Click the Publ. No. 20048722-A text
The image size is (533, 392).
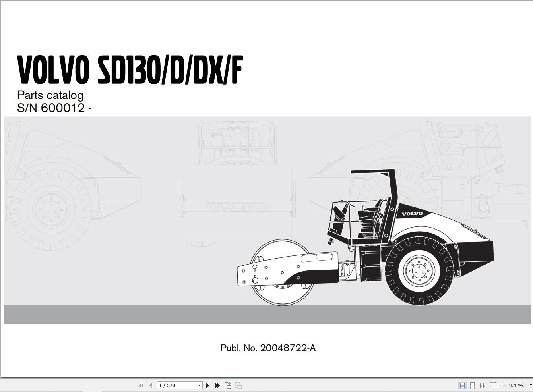(x=268, y=347)
